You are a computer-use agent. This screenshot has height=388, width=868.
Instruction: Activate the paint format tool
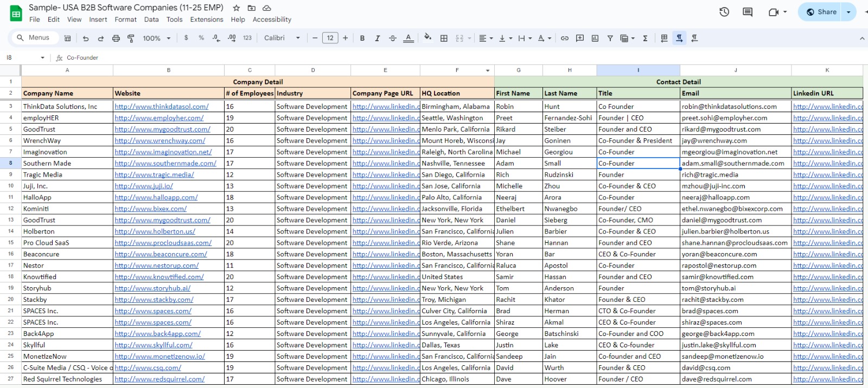131,38
